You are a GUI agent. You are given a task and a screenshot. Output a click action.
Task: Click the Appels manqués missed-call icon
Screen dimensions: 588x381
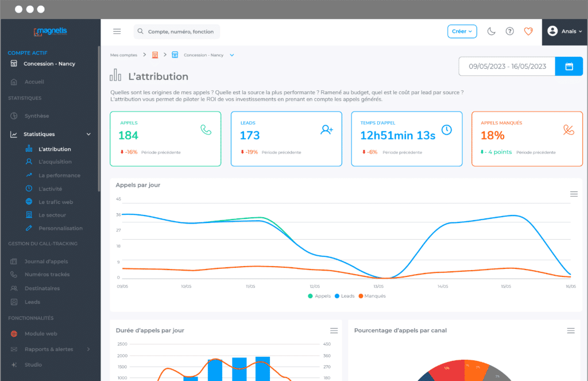click(568, 130)
